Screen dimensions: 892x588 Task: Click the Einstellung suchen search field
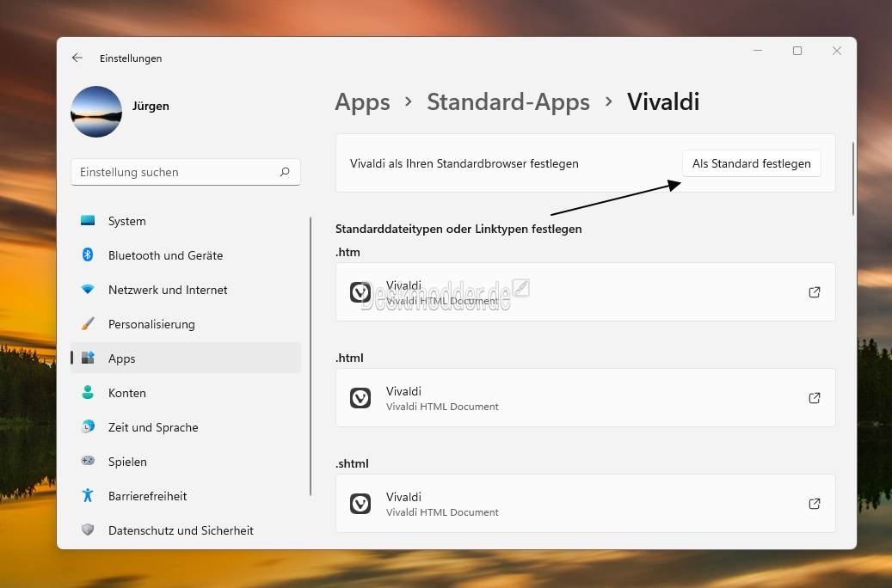[x=186, y=172]
